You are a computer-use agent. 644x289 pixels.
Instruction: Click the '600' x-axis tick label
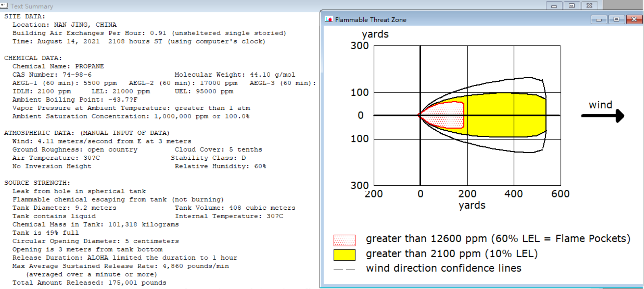[560, 194]
